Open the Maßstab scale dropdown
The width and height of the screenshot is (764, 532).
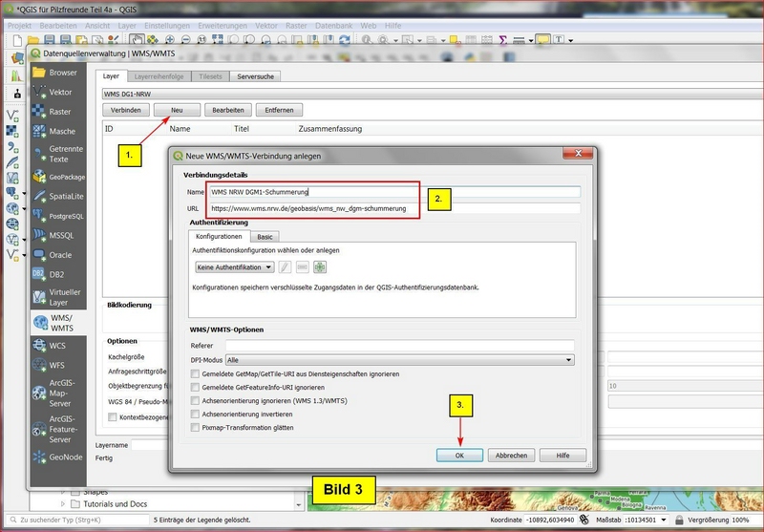click(664, 520)
